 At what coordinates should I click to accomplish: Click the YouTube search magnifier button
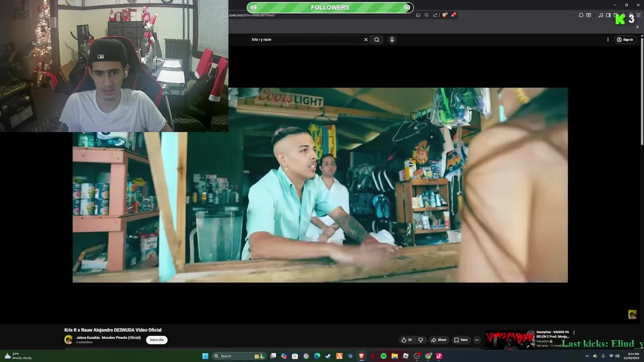376,40
